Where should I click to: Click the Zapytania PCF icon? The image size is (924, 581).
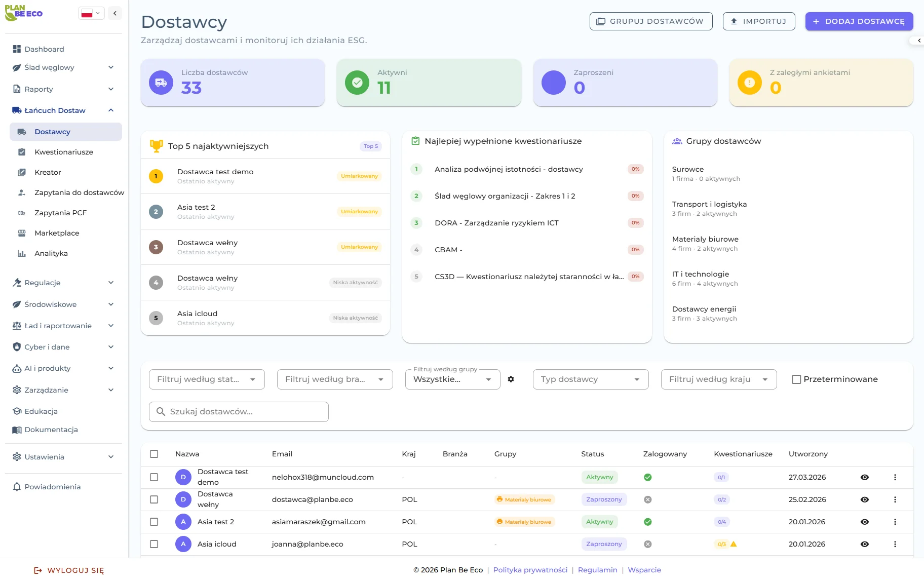22,213
